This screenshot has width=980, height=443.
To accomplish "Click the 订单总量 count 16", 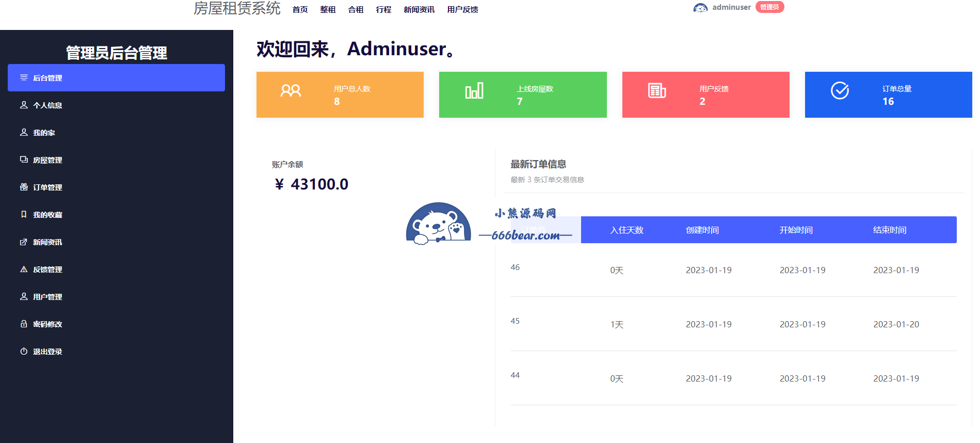I will [888, 102].
